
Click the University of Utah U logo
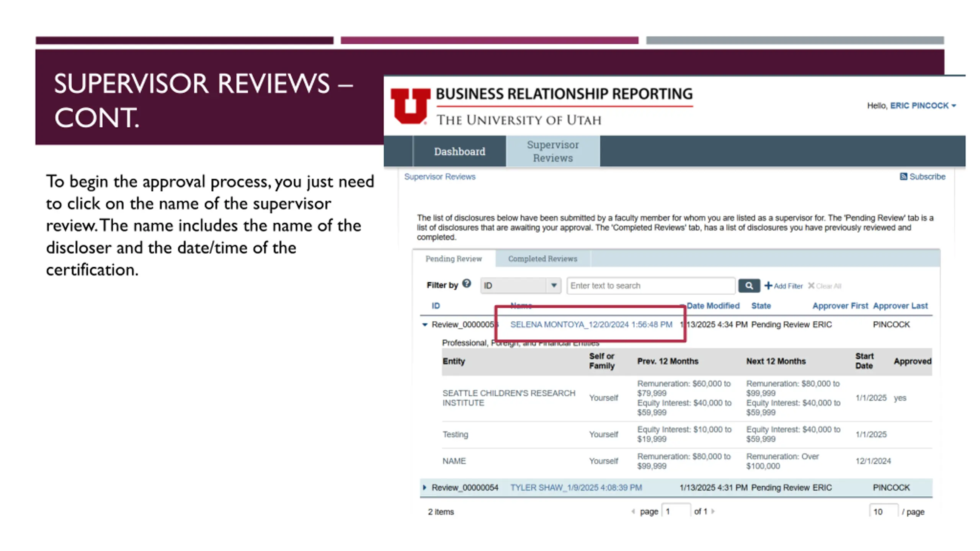coord(410,106)
